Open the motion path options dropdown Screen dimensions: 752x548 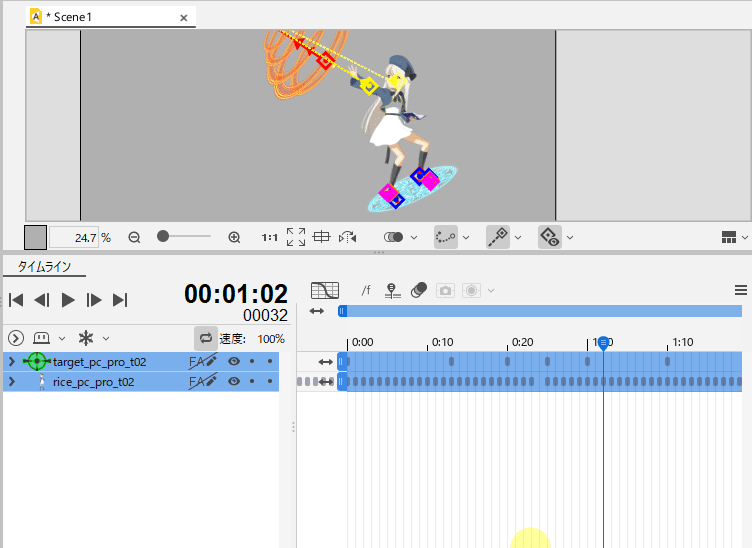(x=466, y=237)
